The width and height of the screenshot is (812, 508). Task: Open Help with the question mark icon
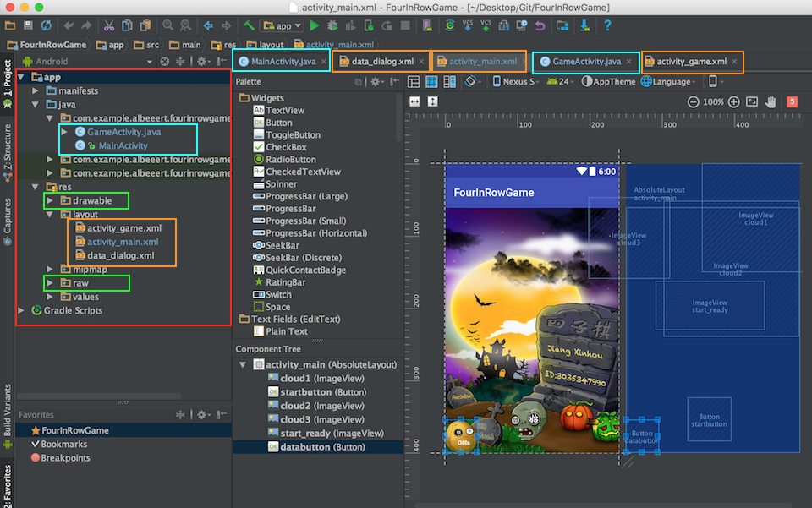607,25
